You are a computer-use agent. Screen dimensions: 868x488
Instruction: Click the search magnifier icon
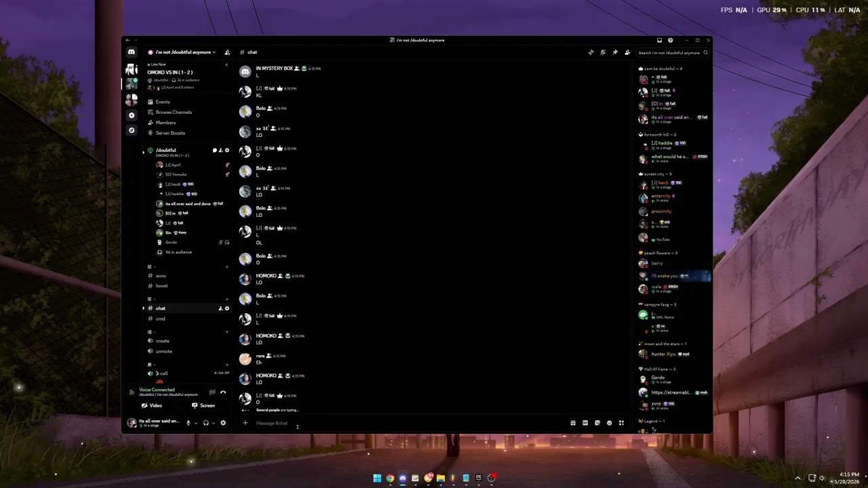[706, 52]
